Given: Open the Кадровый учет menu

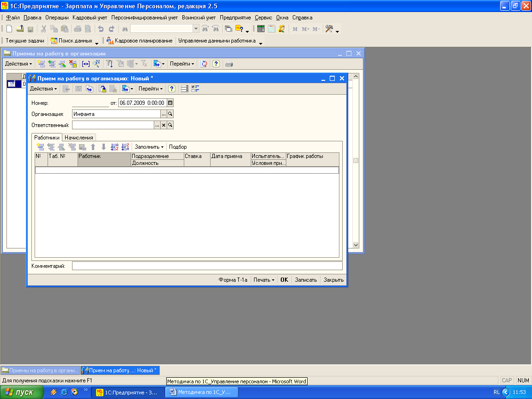Looking at the screenshot, I should point(90,18).
